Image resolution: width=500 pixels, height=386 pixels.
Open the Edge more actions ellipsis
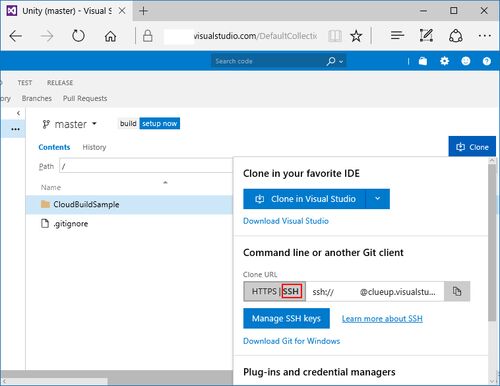pos(484,35)
